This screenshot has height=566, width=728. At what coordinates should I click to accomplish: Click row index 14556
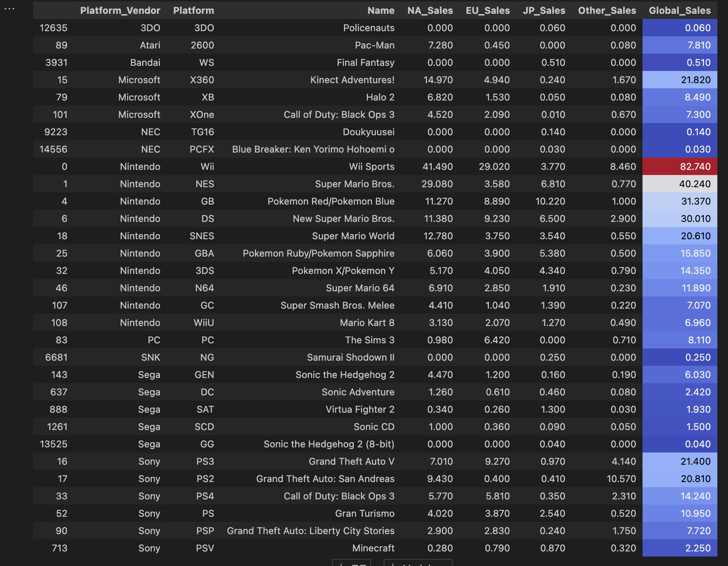point(54,149)
